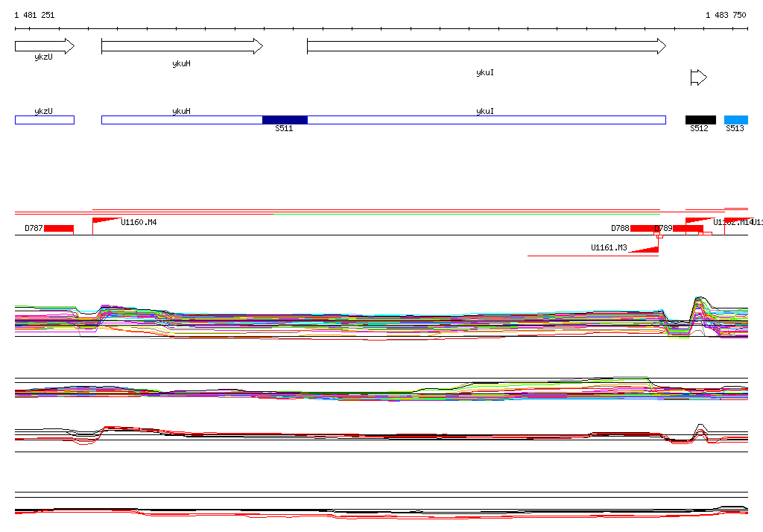The height and width of the screenshot is (532, 763).
Task: Select the ykuH gene arrow
Action: click(x=181, y=46)
